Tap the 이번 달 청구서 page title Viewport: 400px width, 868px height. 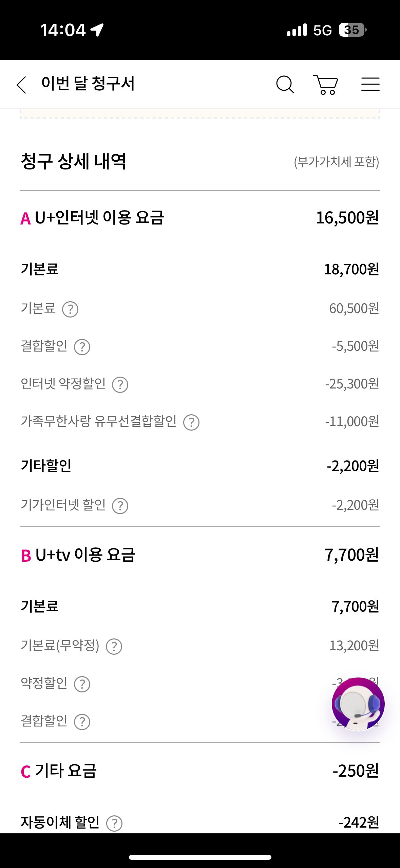(x=88, y=84)
